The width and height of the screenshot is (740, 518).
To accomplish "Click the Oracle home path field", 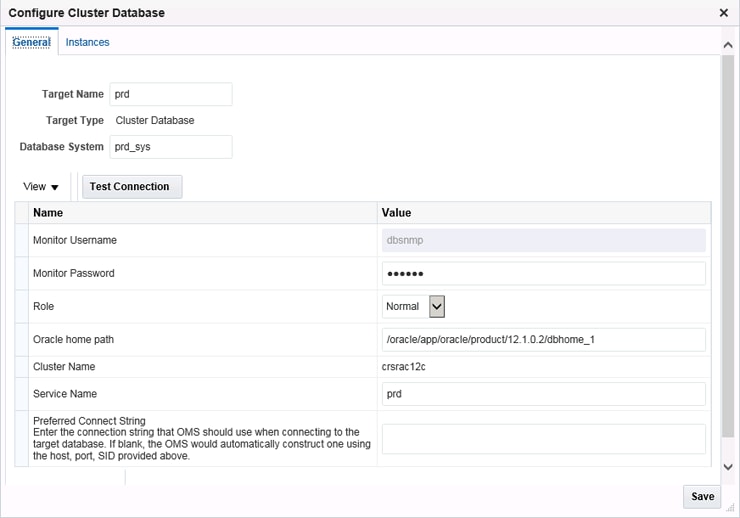I will click(543, 339).
